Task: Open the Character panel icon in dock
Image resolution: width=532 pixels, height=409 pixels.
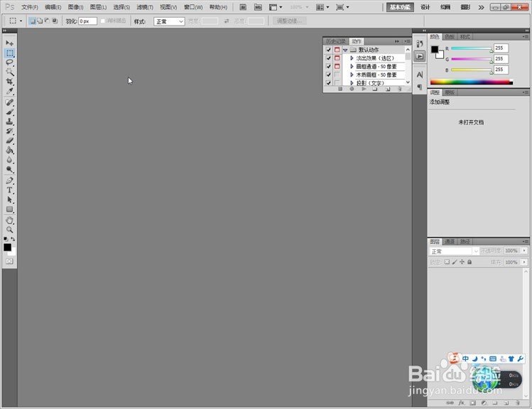Action: [x=420, y=75]
